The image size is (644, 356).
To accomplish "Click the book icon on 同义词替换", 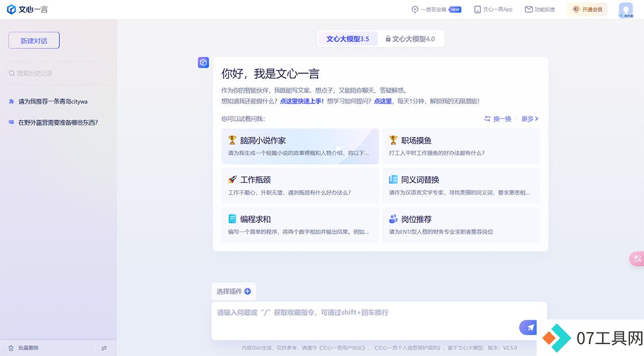I will pyautogui.click(x=393, y=180).
